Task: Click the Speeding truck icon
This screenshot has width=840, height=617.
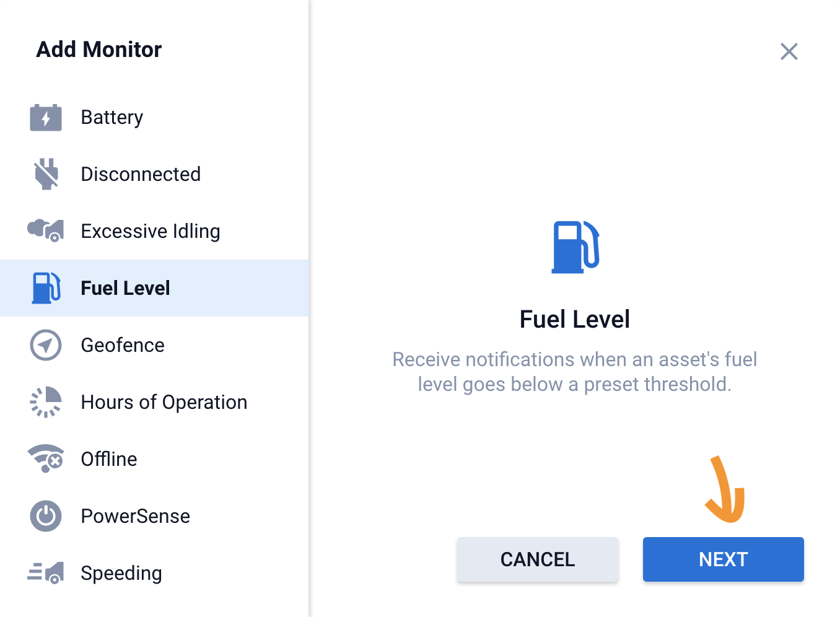Action: 46,572
